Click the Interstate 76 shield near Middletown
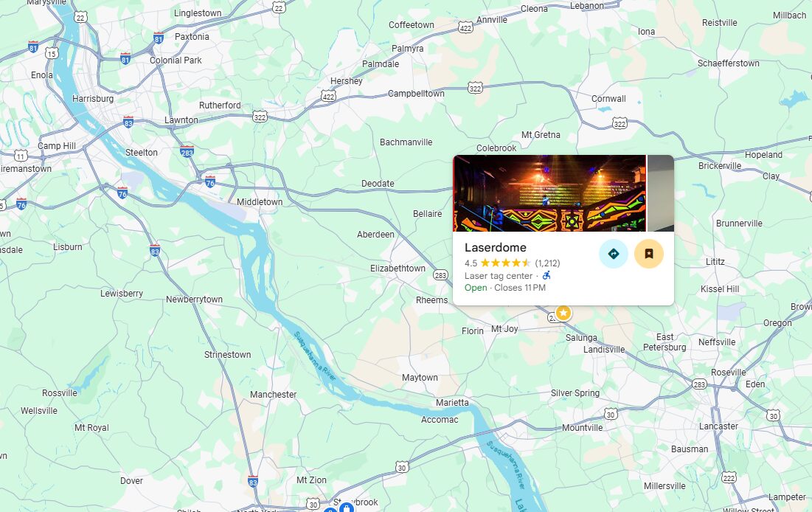This screenshot has width=812, height=512. 209,182
